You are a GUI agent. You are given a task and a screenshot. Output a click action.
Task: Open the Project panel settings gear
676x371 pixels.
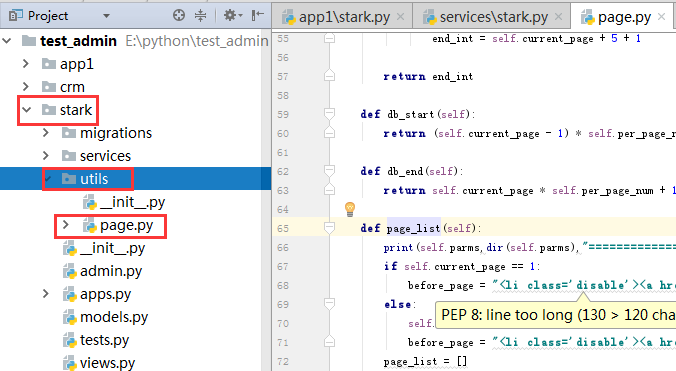click(x=233, y=16)
